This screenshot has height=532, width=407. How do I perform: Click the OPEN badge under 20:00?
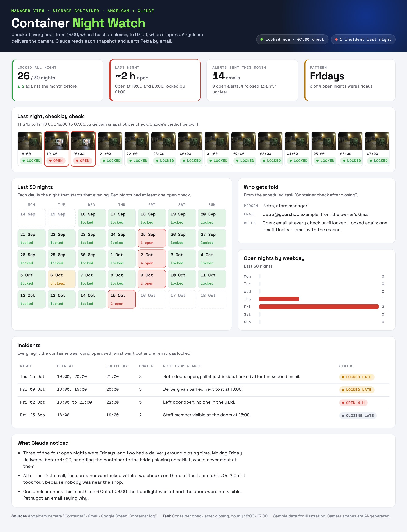(83, 161)
